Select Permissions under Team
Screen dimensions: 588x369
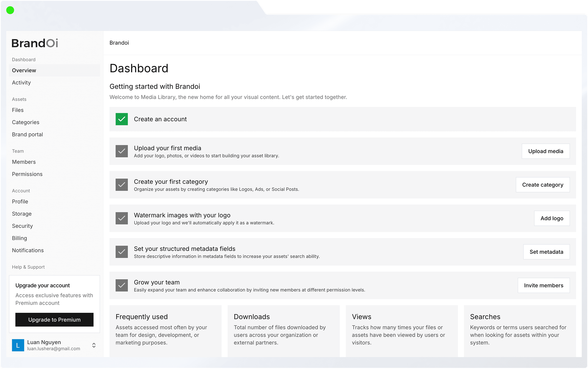point(27,174)
